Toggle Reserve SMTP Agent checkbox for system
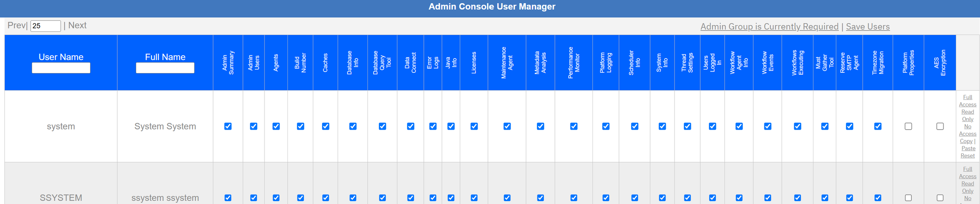Screen dimensions: 980x204 point(849,126)
